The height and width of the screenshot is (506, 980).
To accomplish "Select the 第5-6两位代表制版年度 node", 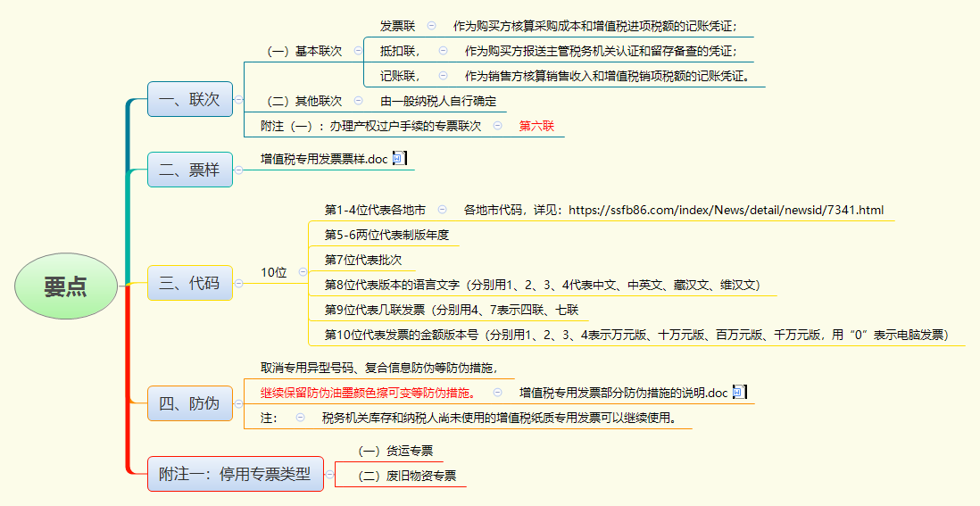I will click(x=386, y=235).
